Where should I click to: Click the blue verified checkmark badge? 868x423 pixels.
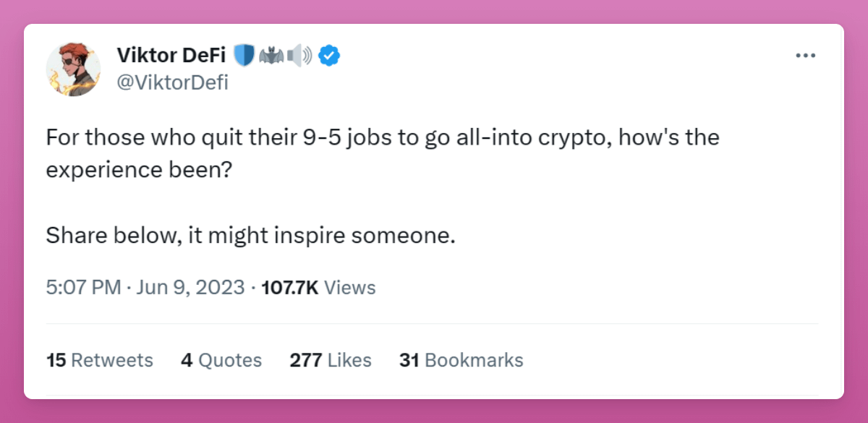331,56
